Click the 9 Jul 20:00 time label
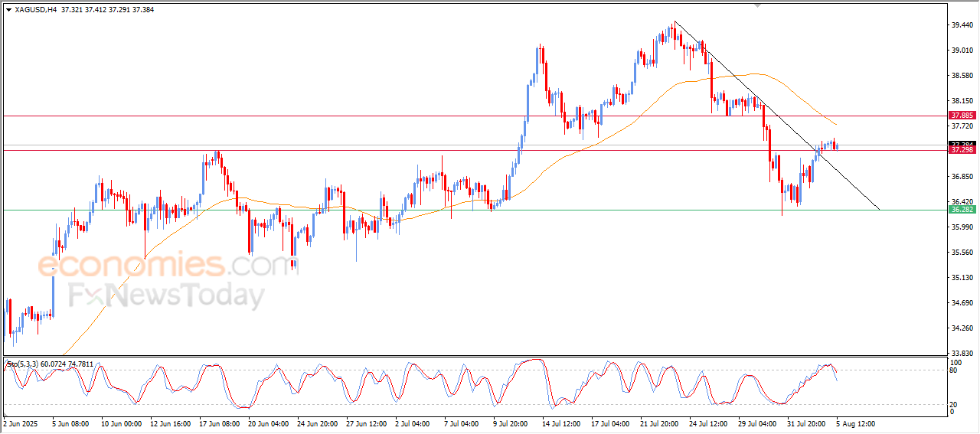This screenshot has width=980, height=434. tap(512, 423)
